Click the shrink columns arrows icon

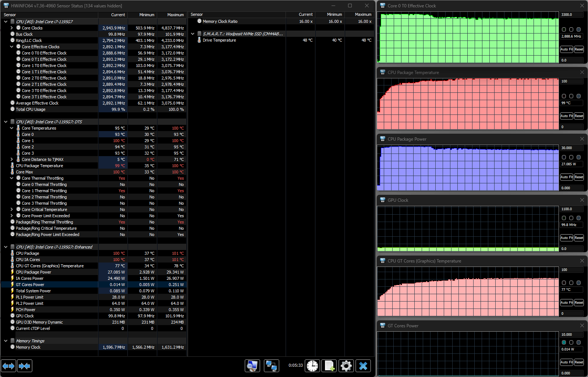coord(25,366)
